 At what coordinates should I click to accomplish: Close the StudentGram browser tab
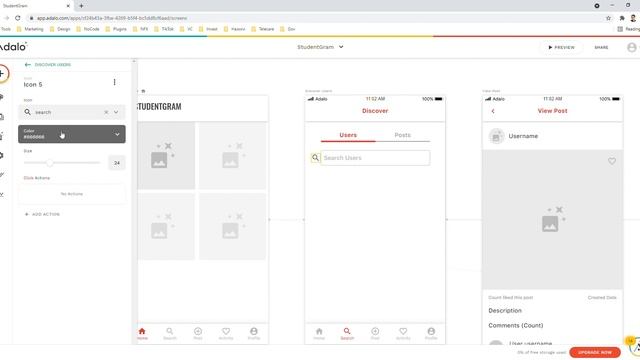(68, 6)
